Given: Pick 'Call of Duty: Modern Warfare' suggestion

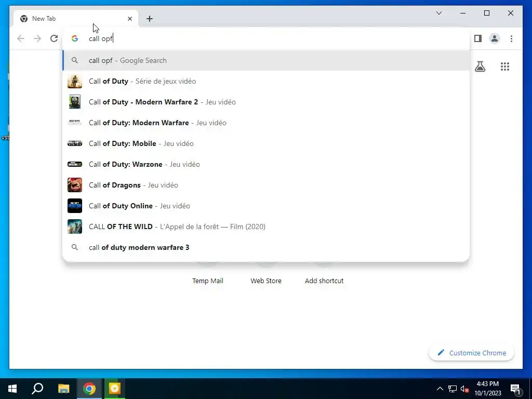Looking at the screenshot, I should coord(266,123).
